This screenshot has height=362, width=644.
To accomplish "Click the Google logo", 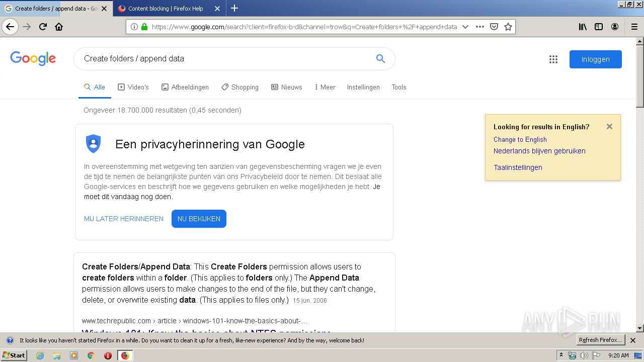I will coord(33,59).
